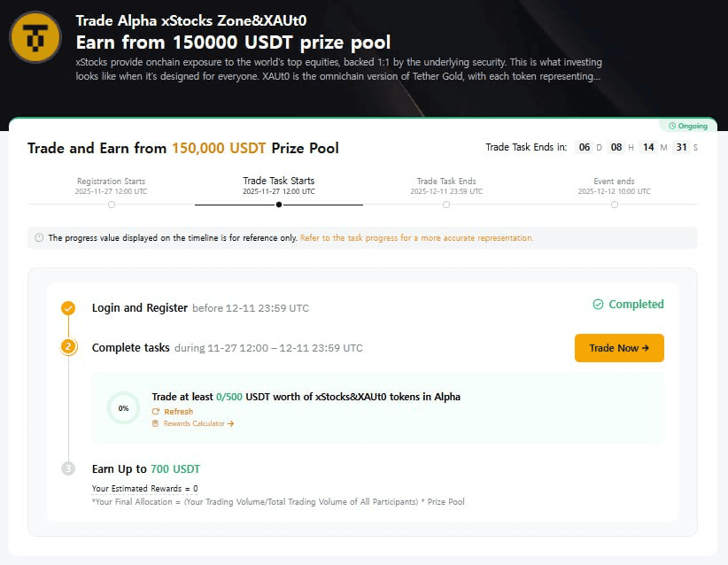Screen dimensions: 728x565
Task: Open the 'Refer to the task progress' link
Action: pyautogui.click(x=416, y=238)
